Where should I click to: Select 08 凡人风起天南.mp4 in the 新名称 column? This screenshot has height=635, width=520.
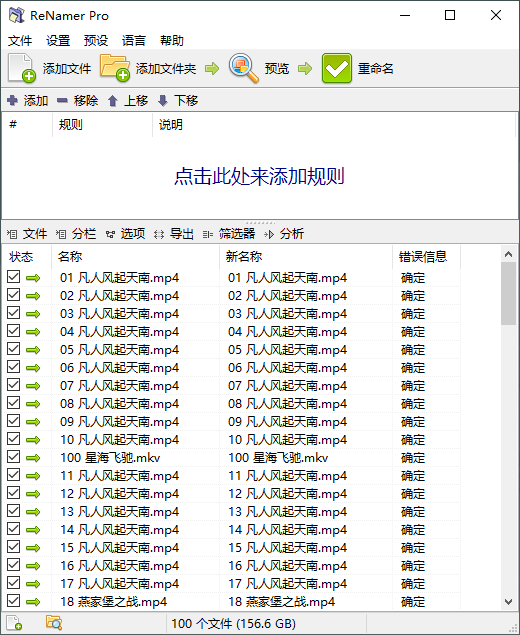pos(288,404)
